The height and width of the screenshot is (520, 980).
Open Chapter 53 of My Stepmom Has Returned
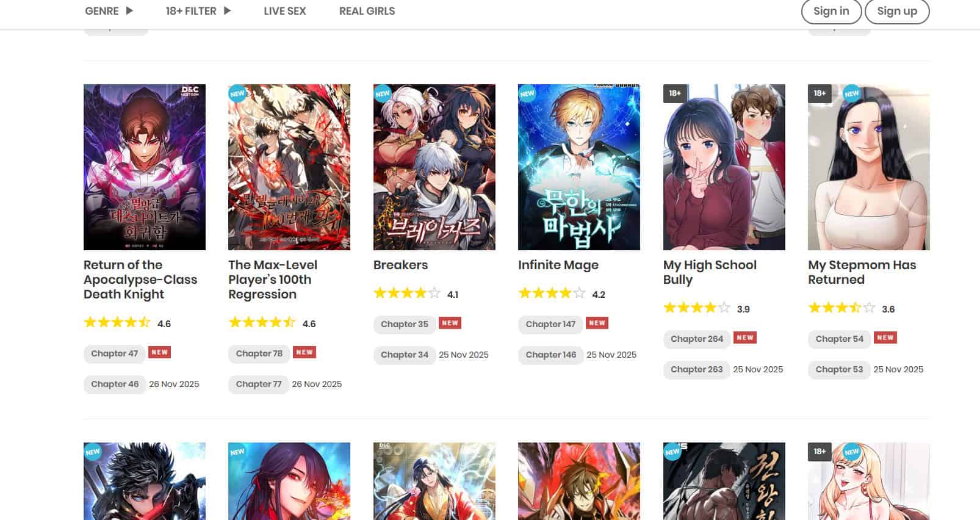click(839, 369)
